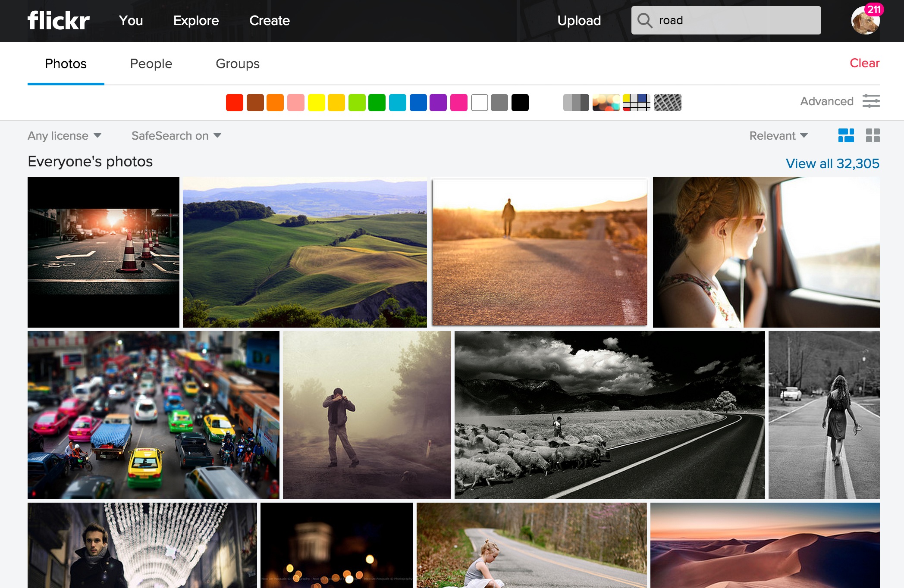Select the justified layout view icon
This screenshot has height=588, width=904.
(846, 135)
